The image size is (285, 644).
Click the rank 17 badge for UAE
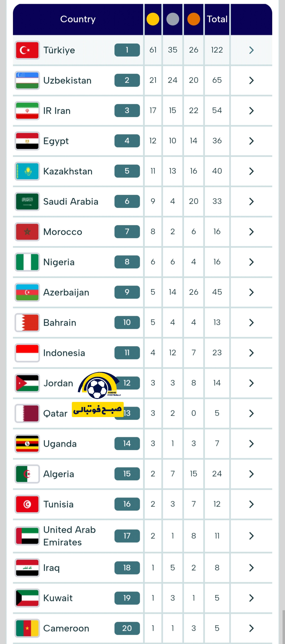pyautogui.click(x=127, y=536)
